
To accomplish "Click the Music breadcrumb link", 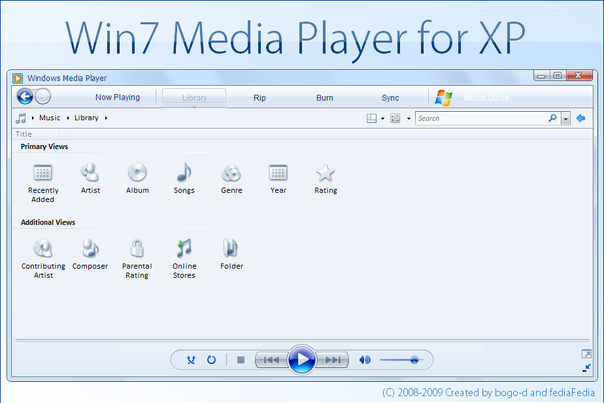I will pyautogui.click(x=50, y=118).
